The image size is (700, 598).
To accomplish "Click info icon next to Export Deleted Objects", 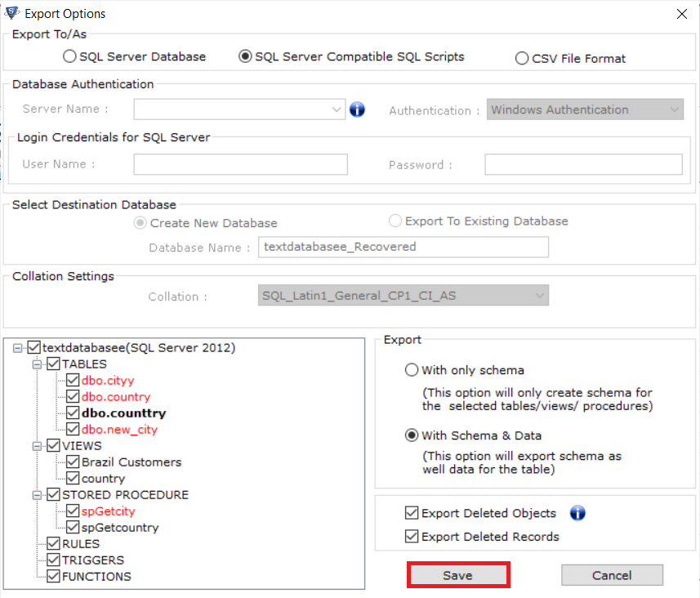I will point(577,513).
